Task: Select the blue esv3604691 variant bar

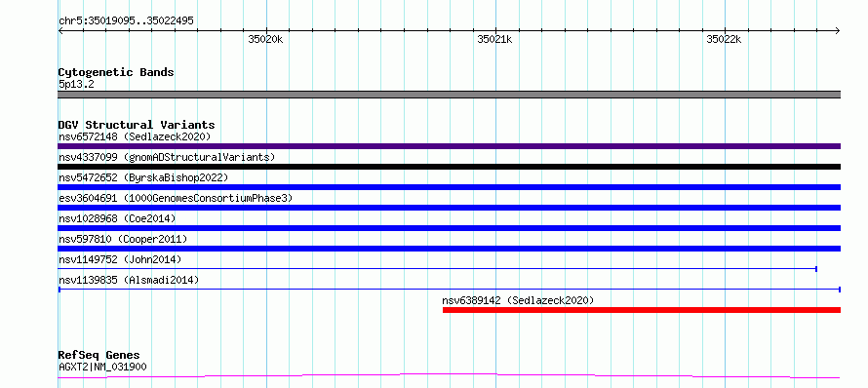Action: 449,208
